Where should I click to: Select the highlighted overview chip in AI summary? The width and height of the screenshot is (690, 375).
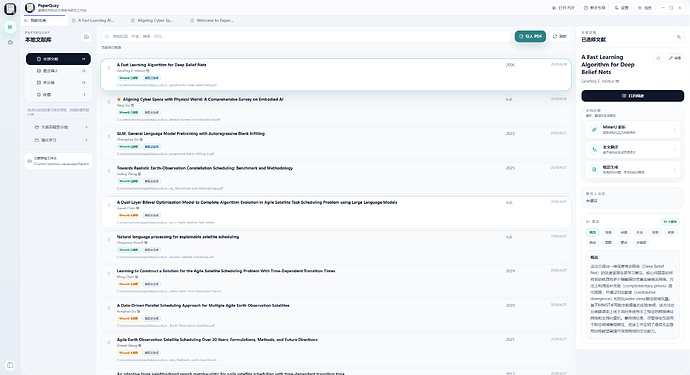(x=593, y=232)
